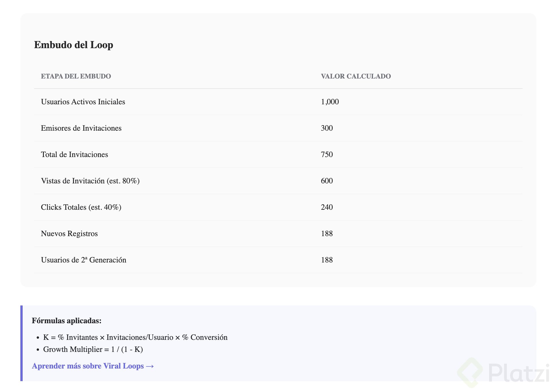Click the Usuarios Activos Iniciales row label
Image resolution: width=555 pixels, height=392 pixels.
[x=83, y=102]
